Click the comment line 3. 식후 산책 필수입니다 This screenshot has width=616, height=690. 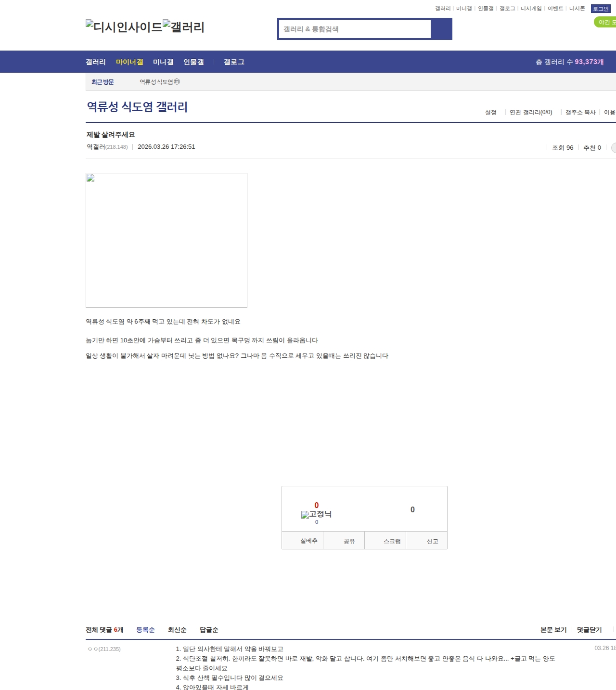coord(230,678)
